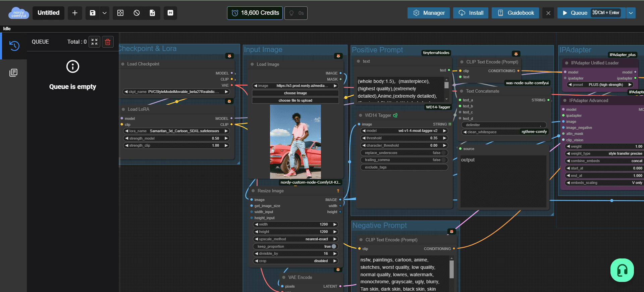The height and width of the screenshot is (292, 644).
Task: Click the negative prompt nsfw text area
Action: [404, 274]
